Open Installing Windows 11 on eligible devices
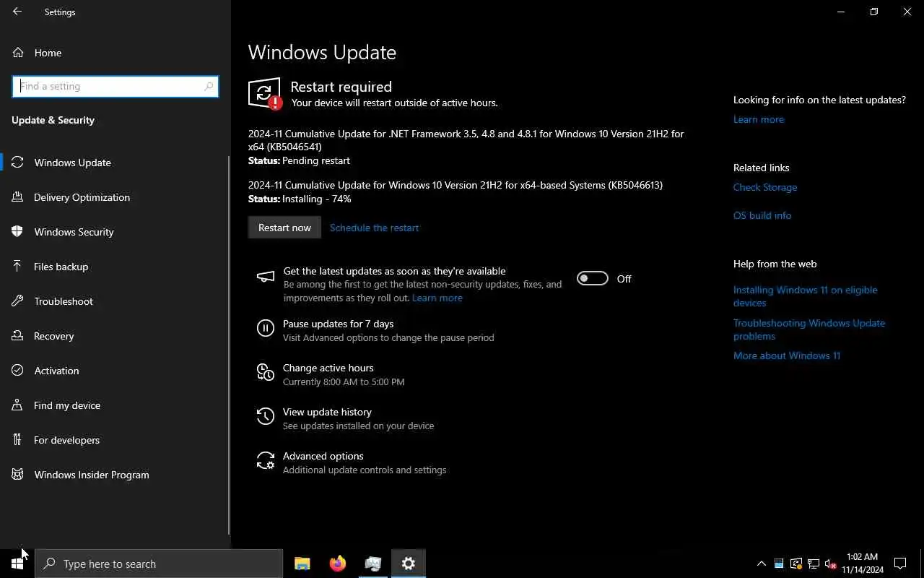 coord(805,296)
